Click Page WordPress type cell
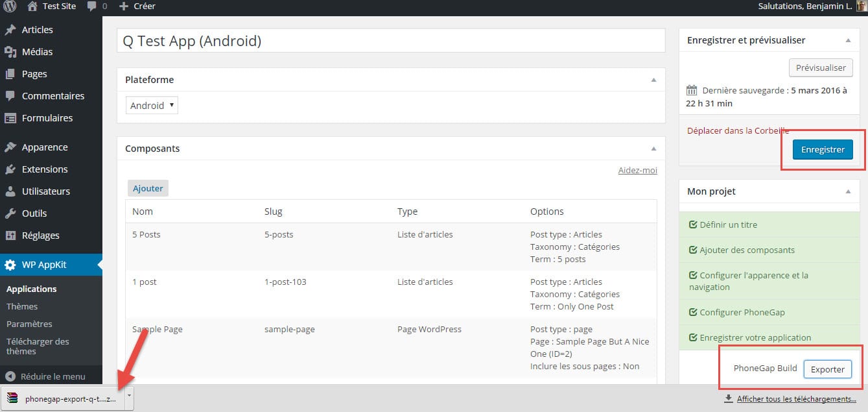This screenshot has height=412, width=868. pyautogui.click(x=429, y=329)
